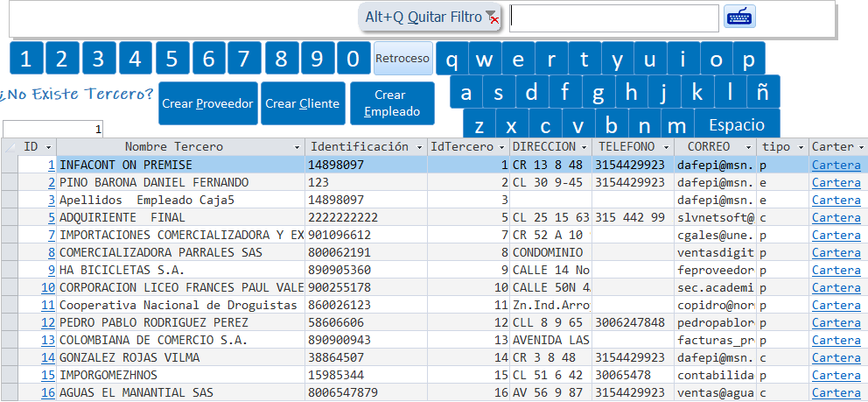
Task: Open ID column filter dropdown
Action: [49, 147]
